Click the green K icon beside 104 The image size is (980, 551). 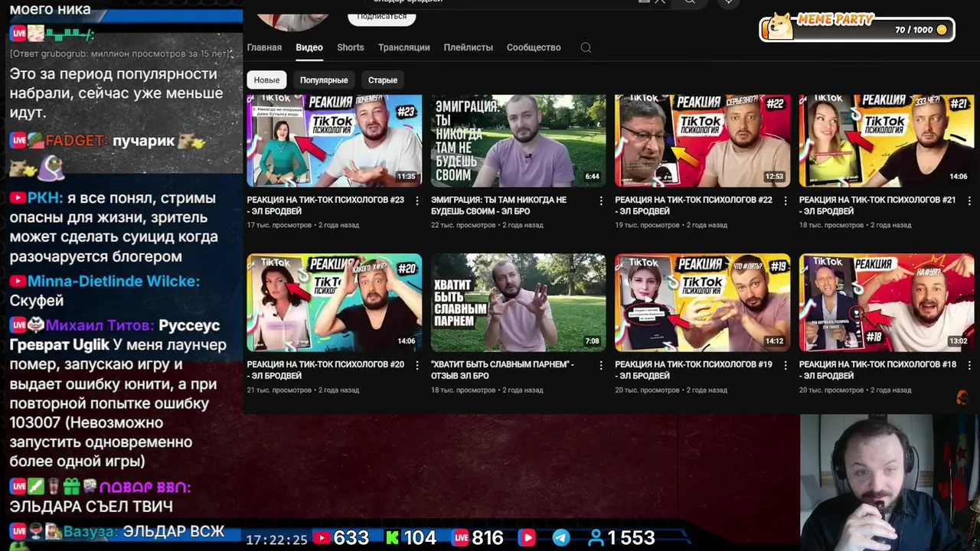click(392, 538)
